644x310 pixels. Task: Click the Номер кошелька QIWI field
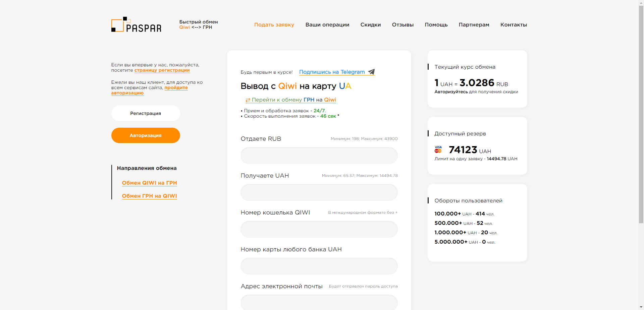[x=319, y=229]
